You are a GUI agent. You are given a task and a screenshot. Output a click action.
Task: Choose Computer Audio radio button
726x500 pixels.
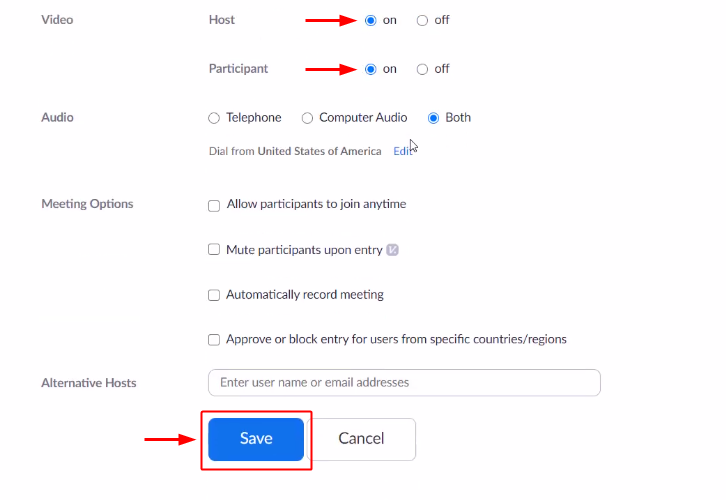point(308,118)
